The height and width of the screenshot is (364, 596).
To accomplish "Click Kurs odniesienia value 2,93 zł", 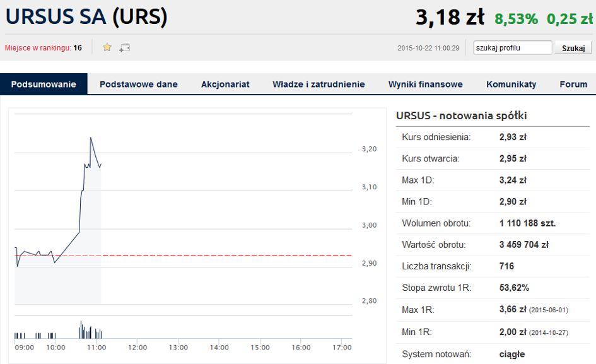I will (x=513, y=137).
